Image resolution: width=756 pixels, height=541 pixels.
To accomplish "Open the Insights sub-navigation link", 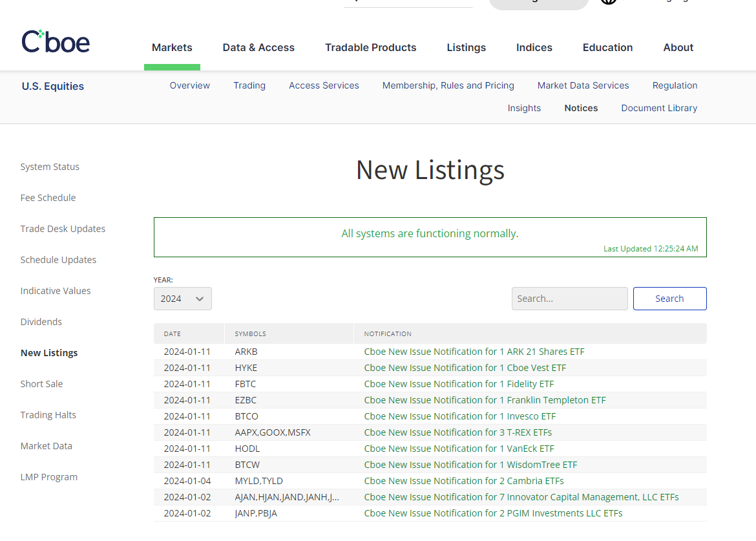I will (524, 108).
